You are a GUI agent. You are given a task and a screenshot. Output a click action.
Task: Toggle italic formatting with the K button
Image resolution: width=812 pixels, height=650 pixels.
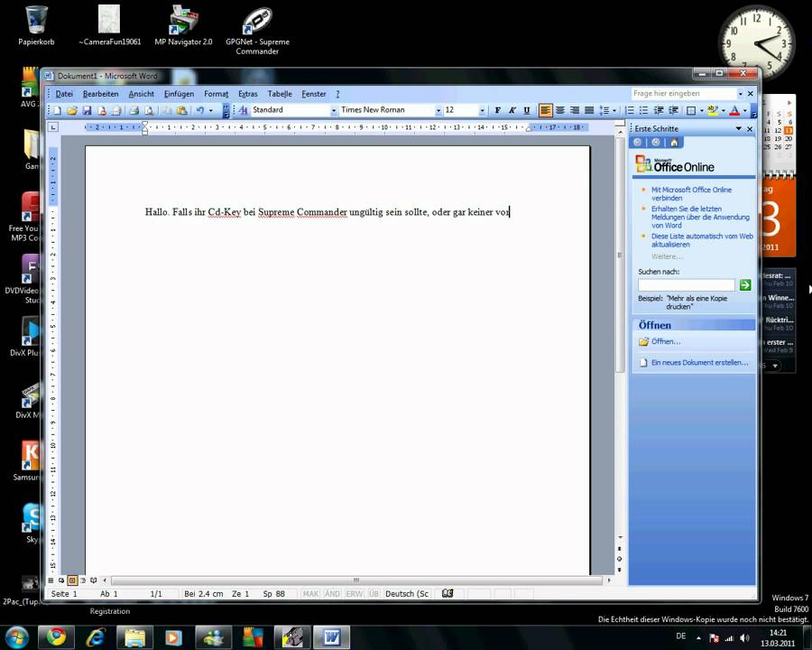[512, 110]
